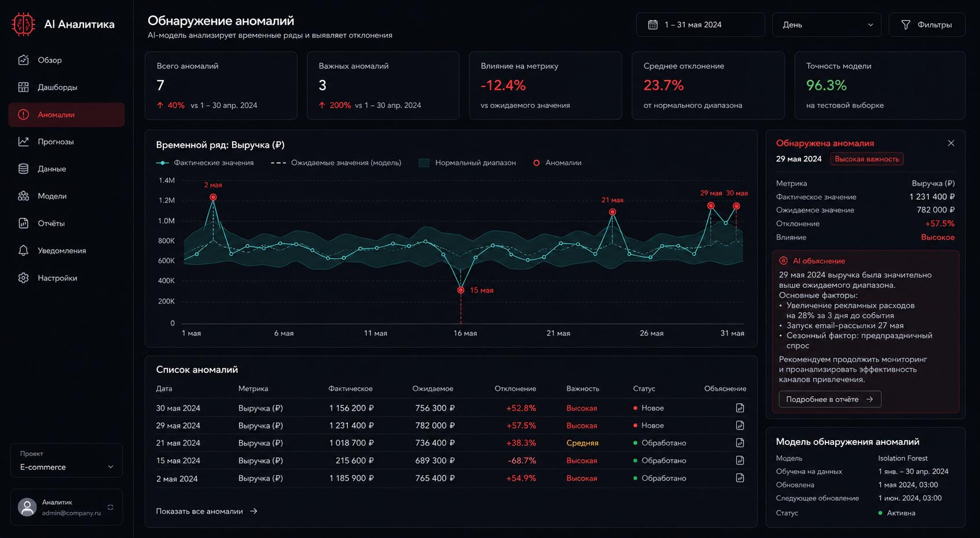Viewport: 980px width, 538px height.
Task: Click the Фильтры button
Action: coord(927,25)
